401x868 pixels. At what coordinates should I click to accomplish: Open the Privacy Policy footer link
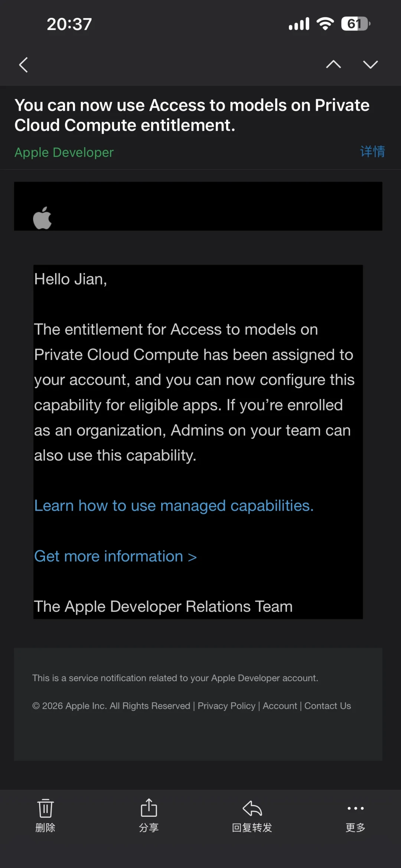[x=226, y=706]
